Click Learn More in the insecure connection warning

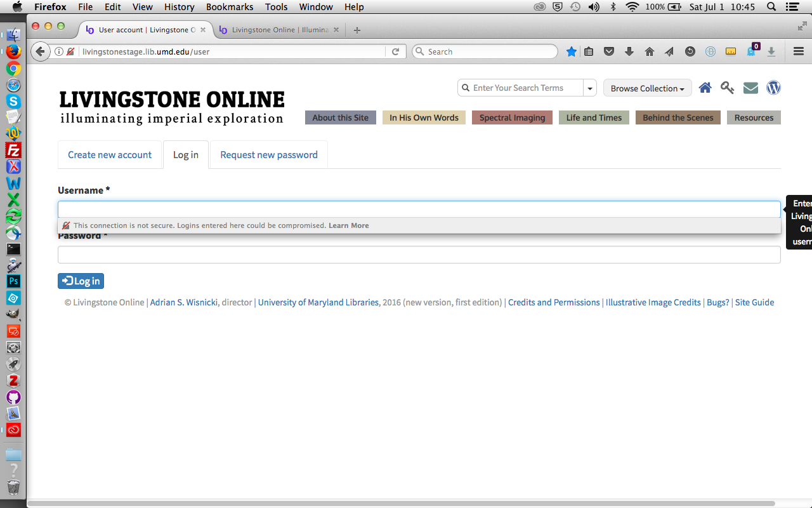pos(348,225)
